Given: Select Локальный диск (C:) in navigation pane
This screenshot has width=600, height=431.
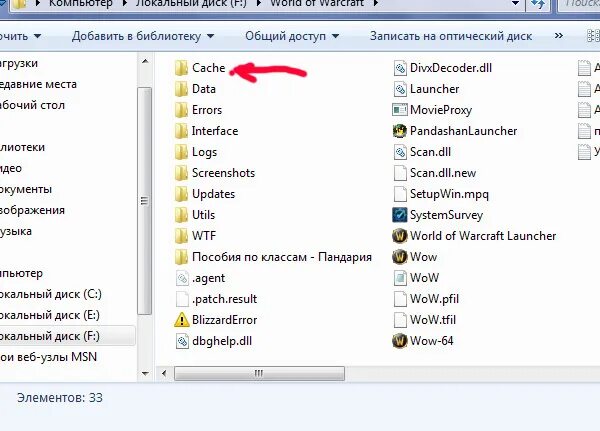Looking at the screenshot, I should coord(51,294).
